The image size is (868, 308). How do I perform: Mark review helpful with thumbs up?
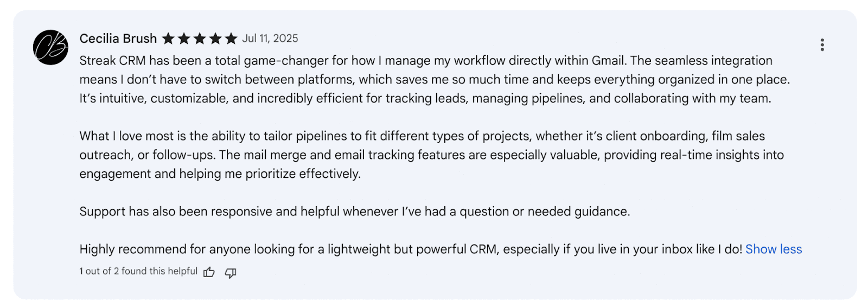pyautogui.click(x=209, y=272)
